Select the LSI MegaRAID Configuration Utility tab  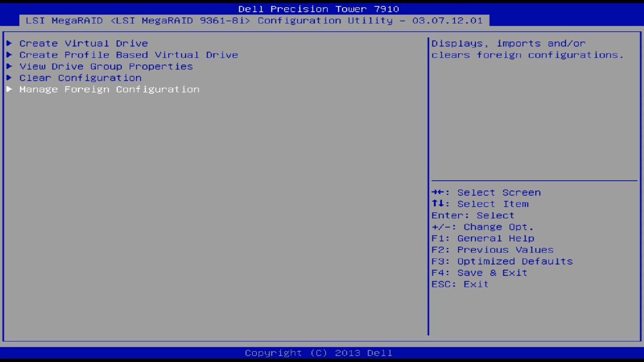click(x=254, y=21)
